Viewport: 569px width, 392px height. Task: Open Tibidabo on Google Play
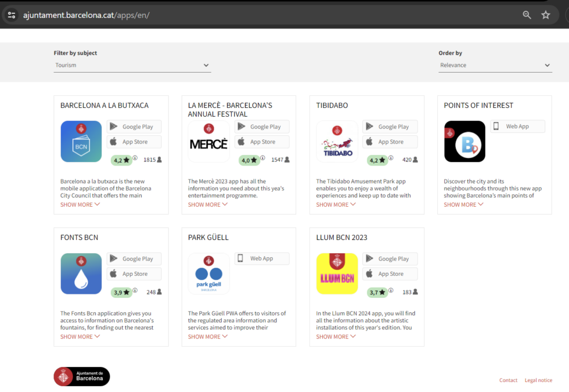[390, 126]
